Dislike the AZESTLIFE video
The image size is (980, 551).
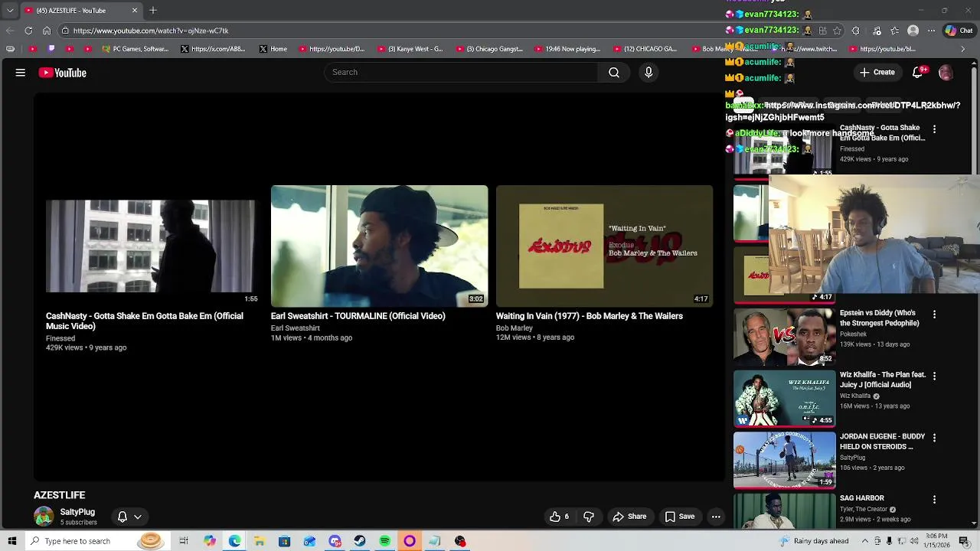tap(589, 517)
